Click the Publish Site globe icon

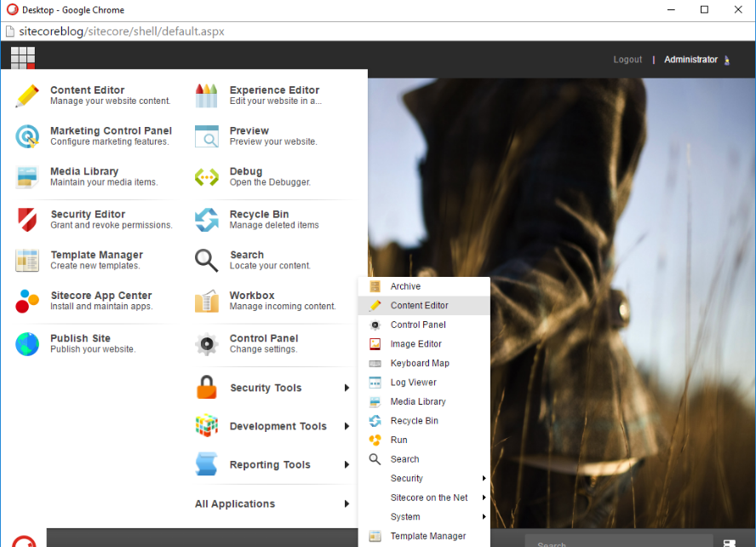[x=27, y=344]
